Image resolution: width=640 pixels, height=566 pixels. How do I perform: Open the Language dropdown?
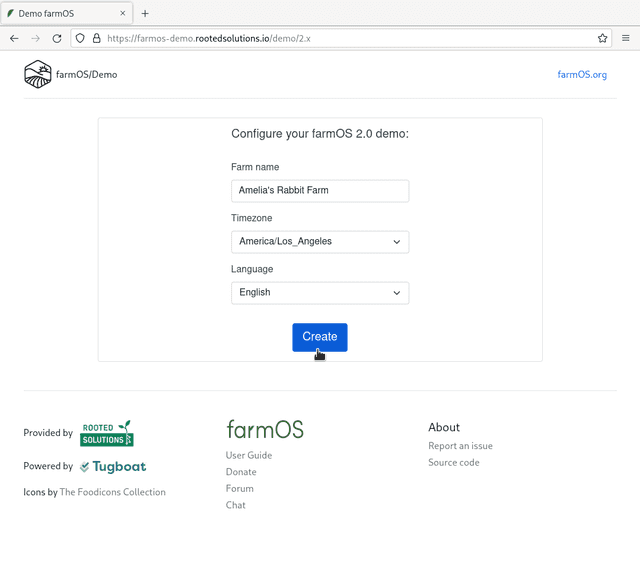click(320, 293)
